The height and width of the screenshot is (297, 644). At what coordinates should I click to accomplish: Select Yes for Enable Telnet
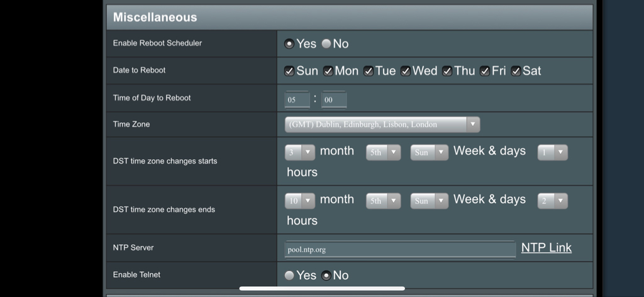pyautogui.click(x=289, y=275)
